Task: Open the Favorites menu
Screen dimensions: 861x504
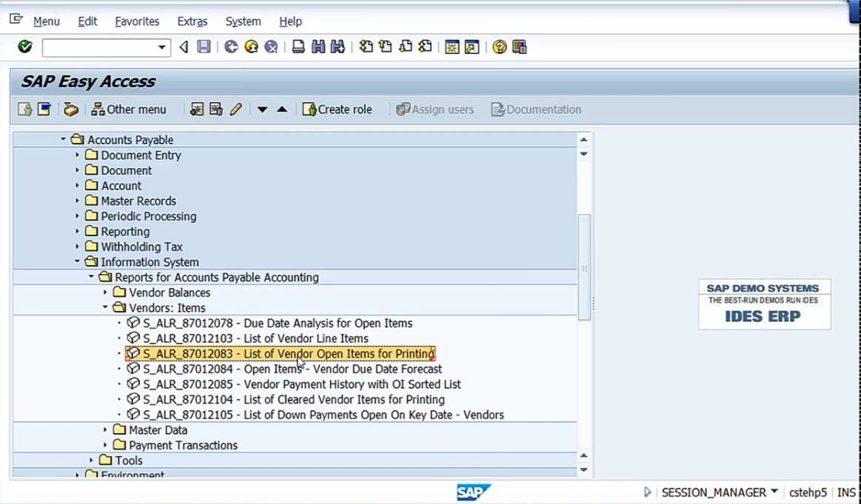Action: click(137, 21)
